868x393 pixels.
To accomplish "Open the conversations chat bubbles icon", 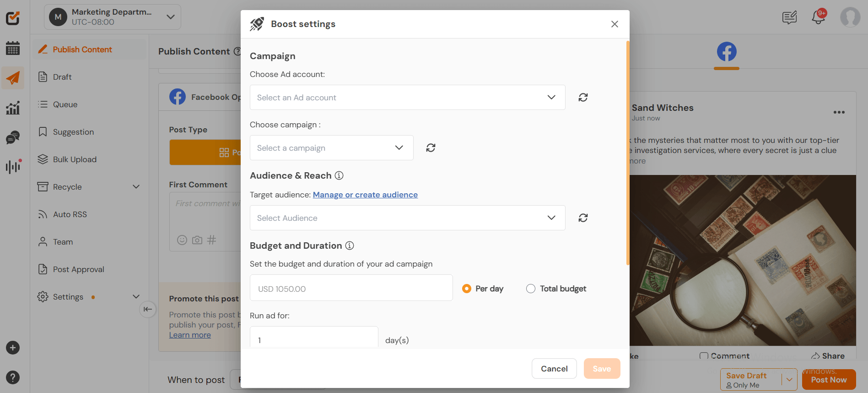I will (13, 137).
